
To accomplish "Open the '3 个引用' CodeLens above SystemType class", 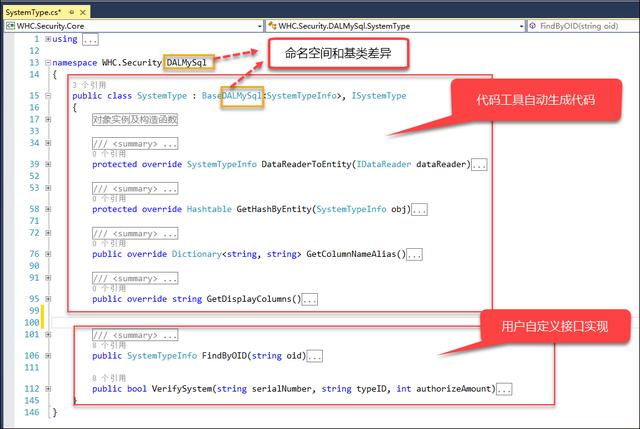I will click(x=89, y=85).
